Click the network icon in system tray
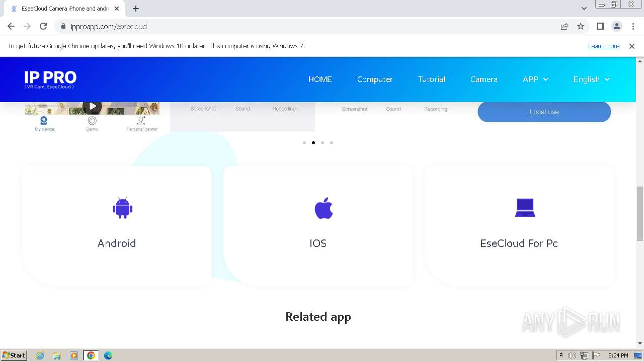644x362 pixels. [584, 355]
